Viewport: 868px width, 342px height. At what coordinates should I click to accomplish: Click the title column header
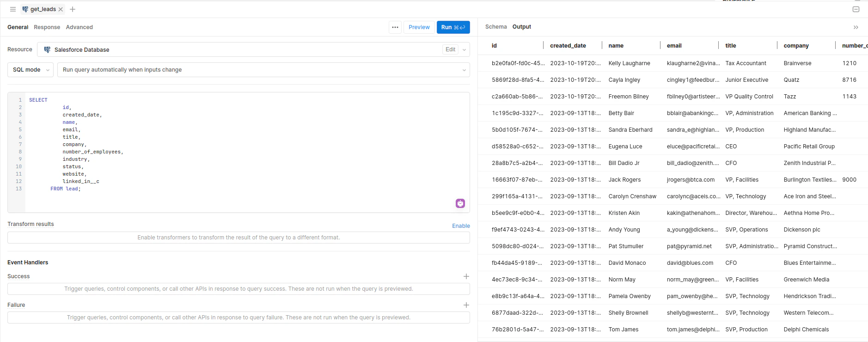[x=731, y=46]
